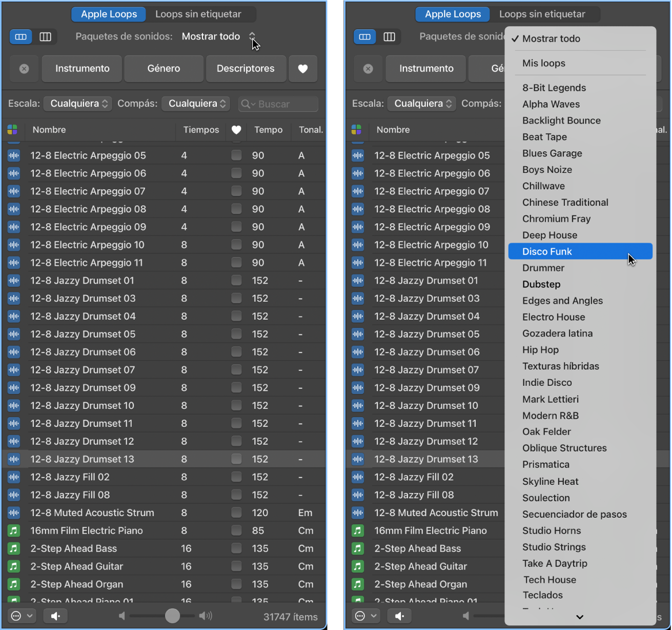Click the heart column header in the left panel

236,130
